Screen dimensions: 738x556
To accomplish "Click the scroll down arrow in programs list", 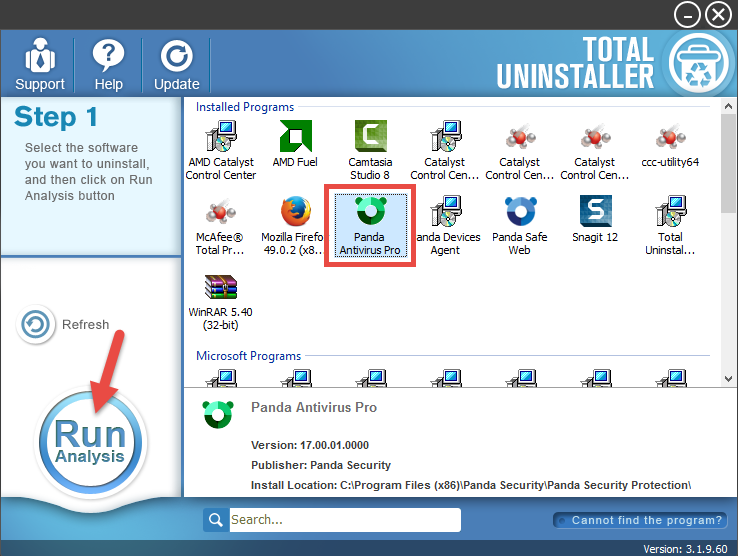I will point(728,379).
